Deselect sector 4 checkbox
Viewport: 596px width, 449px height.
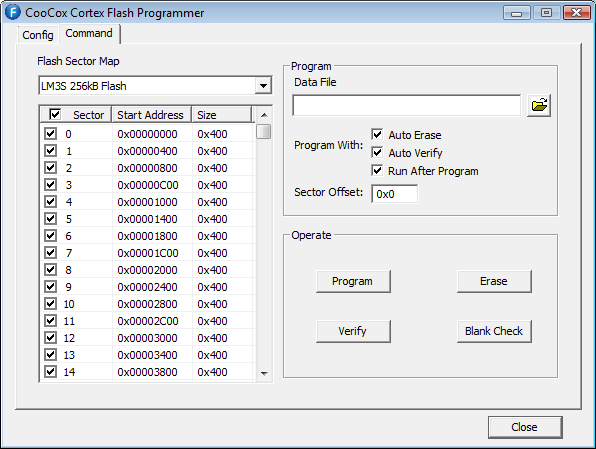(50, 201)
